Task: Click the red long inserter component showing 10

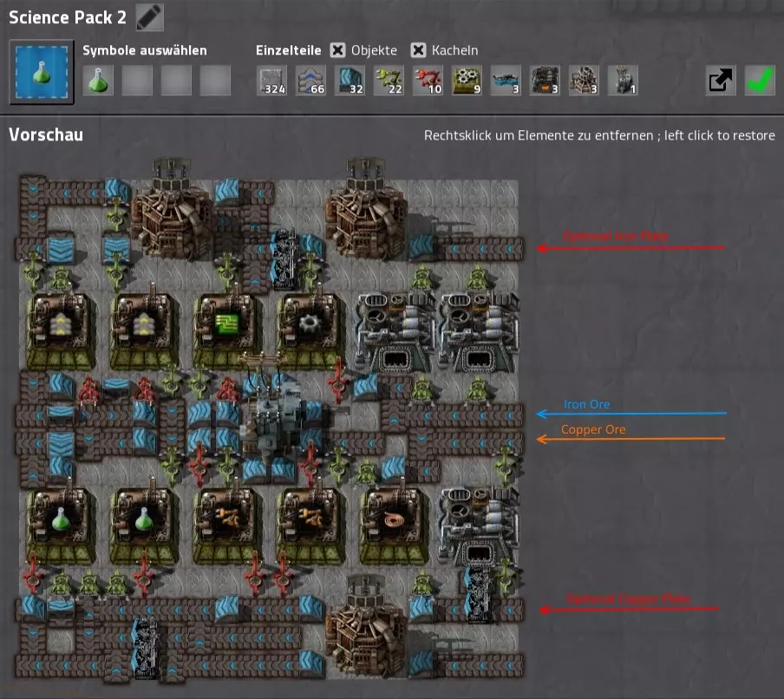Action: point(428,80)
